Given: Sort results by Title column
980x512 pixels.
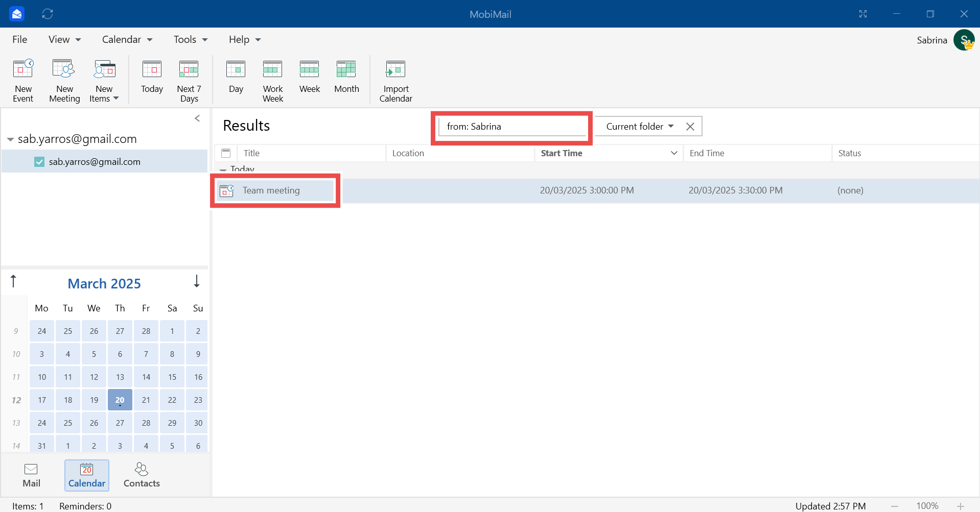Looking at the screenshot, I should click(312, 153).
